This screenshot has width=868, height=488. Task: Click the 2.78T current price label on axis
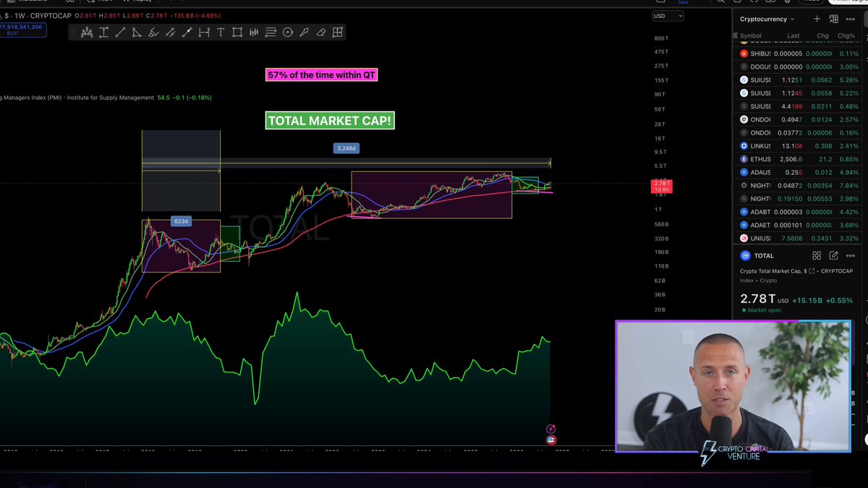tap(663, 187)
